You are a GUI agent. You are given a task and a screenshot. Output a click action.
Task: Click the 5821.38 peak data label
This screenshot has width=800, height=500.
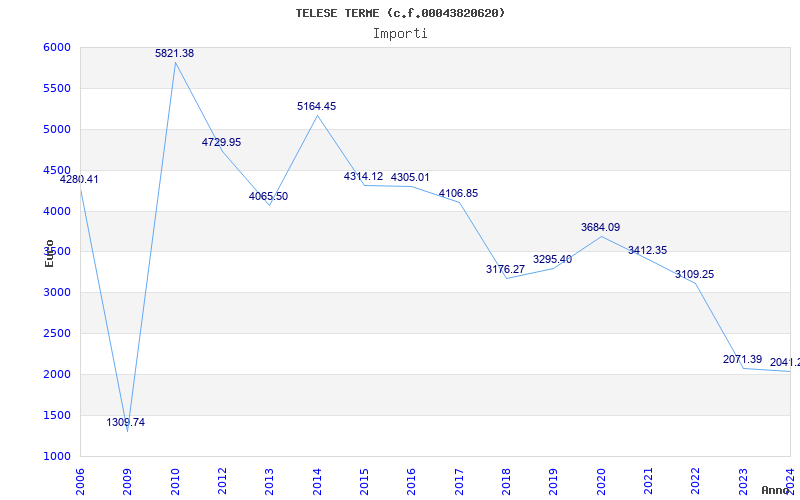click(174, 53)
